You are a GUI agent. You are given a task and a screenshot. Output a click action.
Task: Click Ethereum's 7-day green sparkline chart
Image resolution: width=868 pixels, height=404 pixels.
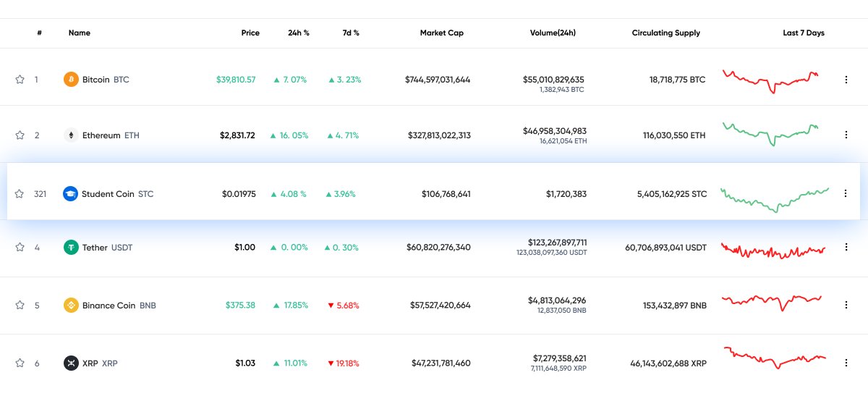771,134
